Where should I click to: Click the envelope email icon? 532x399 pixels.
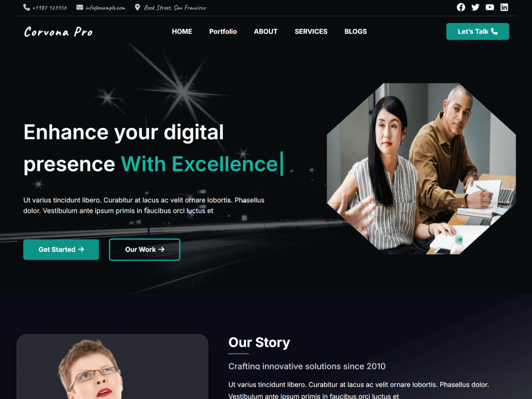click(80, 8)
